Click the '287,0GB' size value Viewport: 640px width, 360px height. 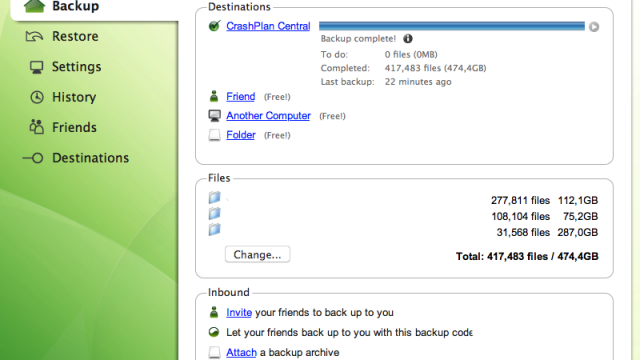(578, 232)
